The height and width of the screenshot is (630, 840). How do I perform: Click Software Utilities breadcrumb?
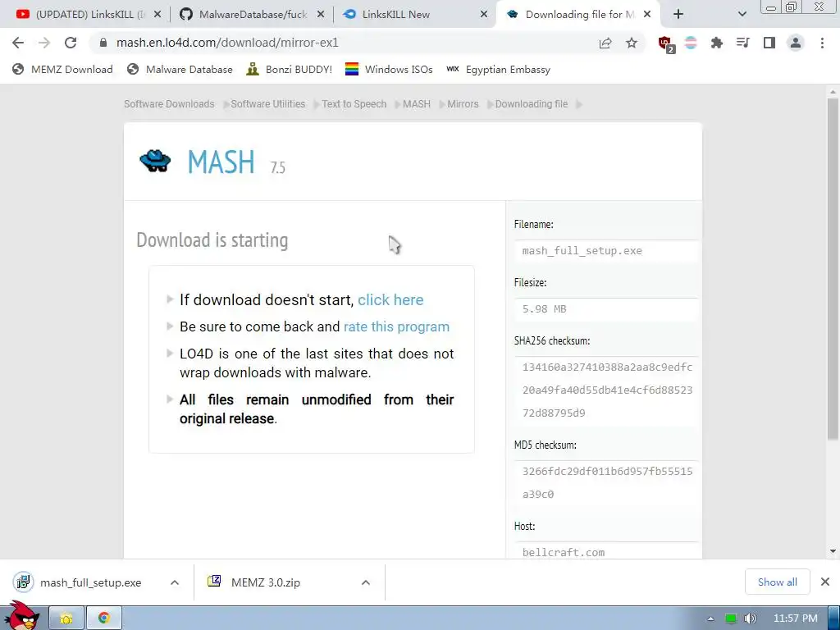click(268, 104)
